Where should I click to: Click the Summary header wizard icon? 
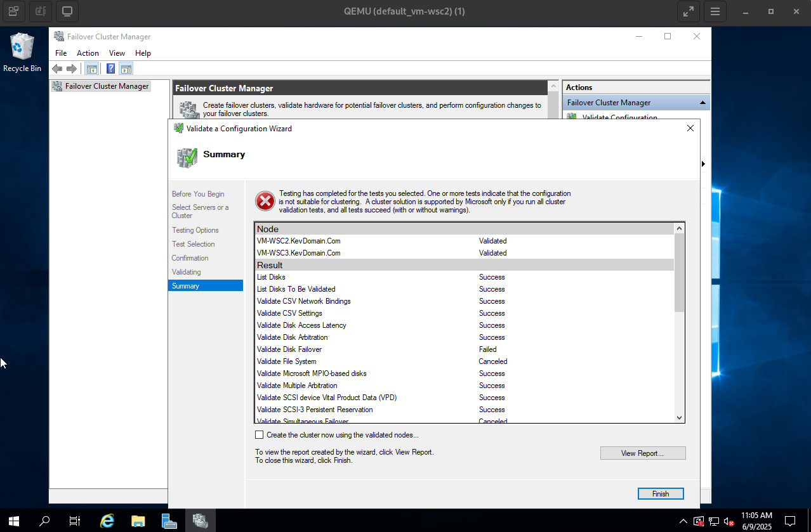tap(187, 157)
